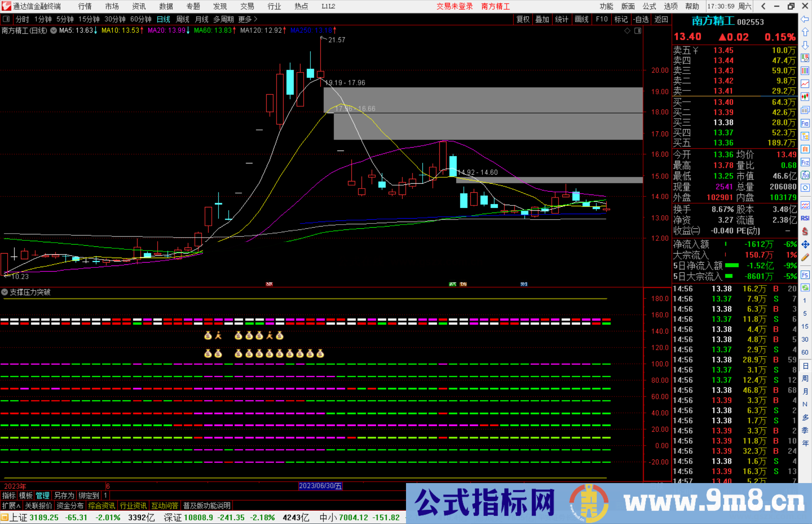
Task: Open F10 company info sidebar icon
Action: click(x=805, y=123)
